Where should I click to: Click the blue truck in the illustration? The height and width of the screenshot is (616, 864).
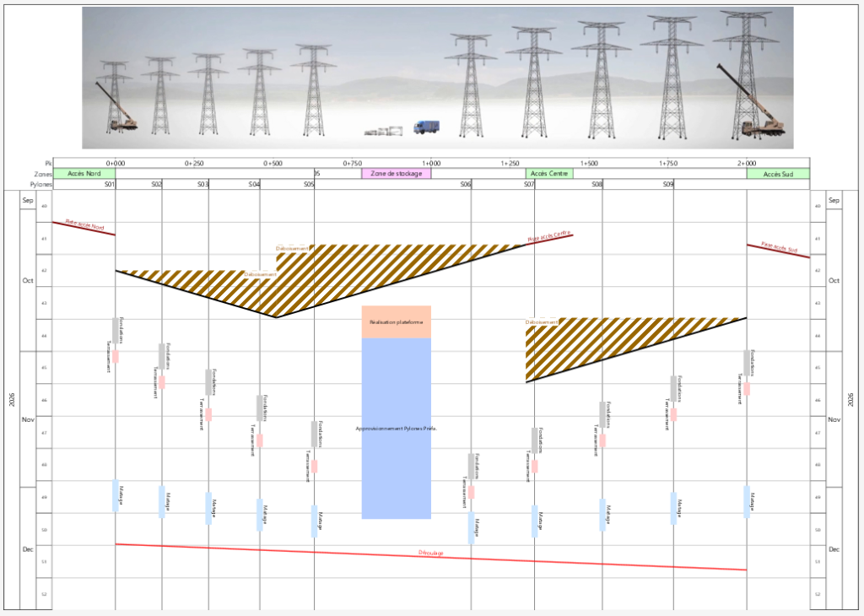tap(426, 127)
